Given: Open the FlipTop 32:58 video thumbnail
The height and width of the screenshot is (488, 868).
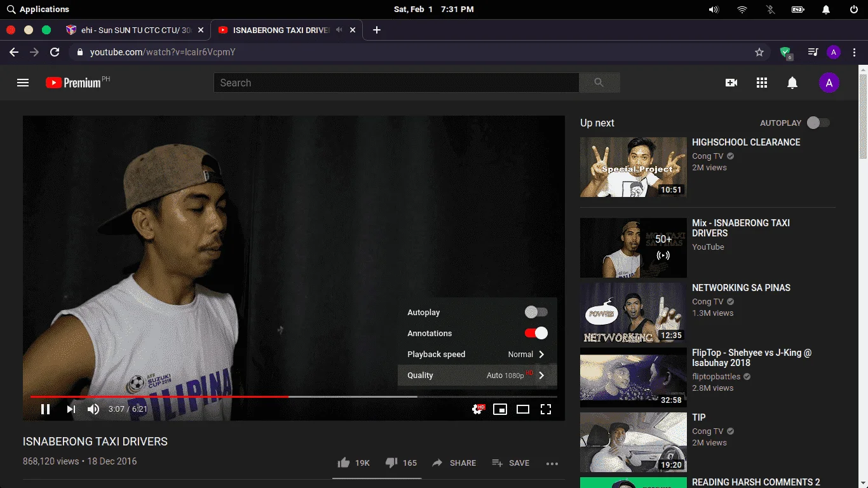Looking at the screenshot, I should click(x=634, y=377).
